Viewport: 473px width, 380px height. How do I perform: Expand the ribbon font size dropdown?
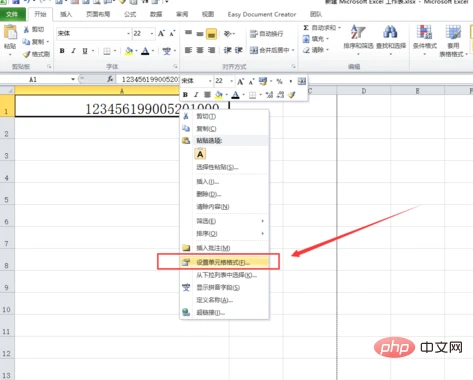click(x=152, y=34)
